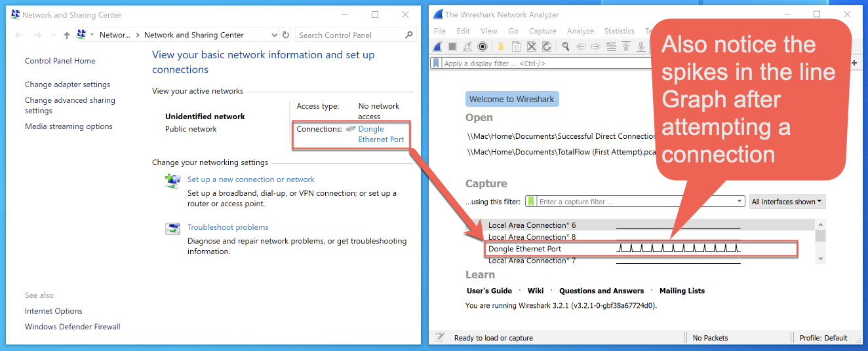
Task: Open the View menu in Wireshark
Action: [489, 31]
